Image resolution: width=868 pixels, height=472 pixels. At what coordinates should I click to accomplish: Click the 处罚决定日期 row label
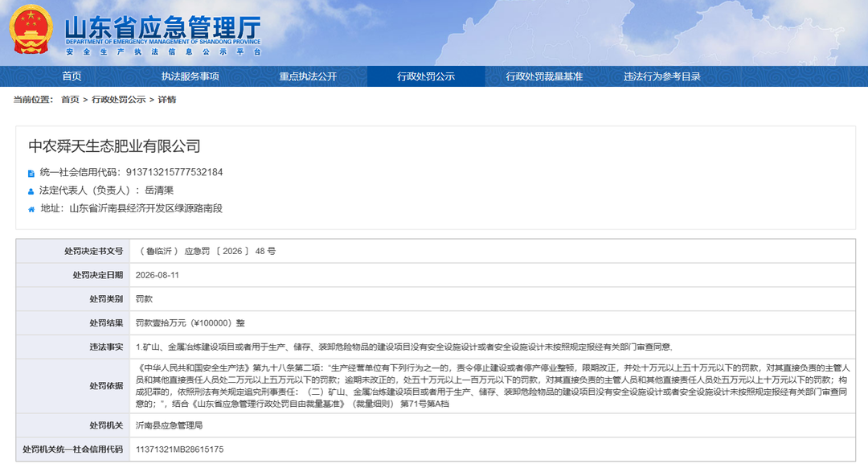(97, 275)
